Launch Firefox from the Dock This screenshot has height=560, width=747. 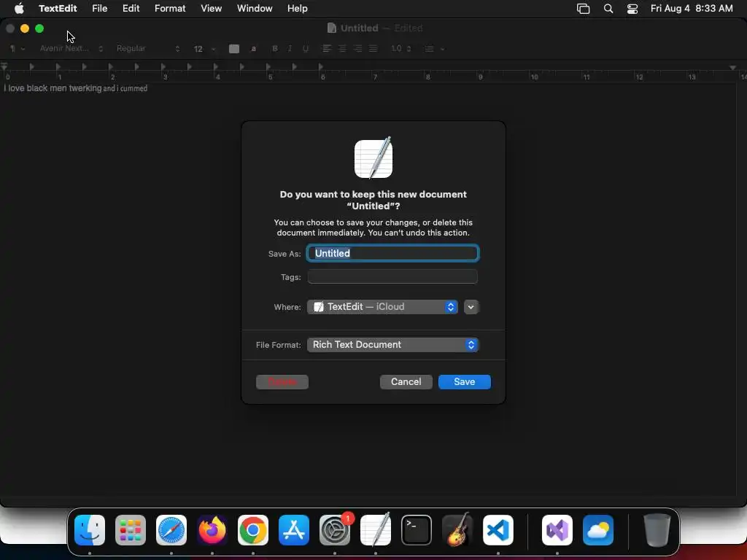pyautogui.click(x=212, y=529)
